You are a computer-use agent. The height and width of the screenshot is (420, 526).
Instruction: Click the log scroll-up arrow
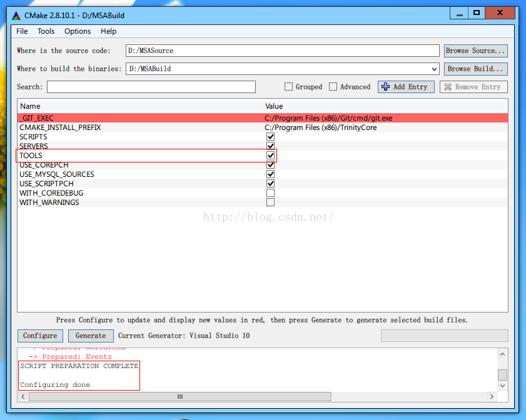[x=502, y=354]
